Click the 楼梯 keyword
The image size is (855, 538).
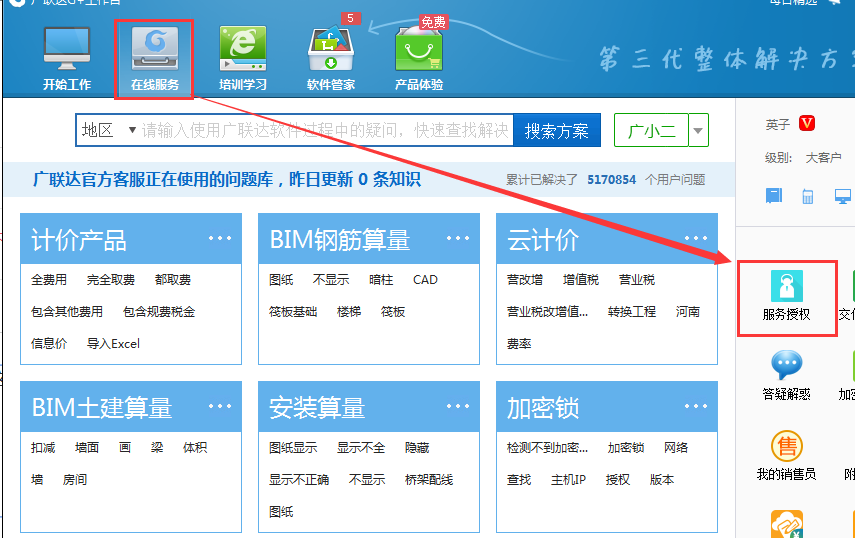coord(349,312)
